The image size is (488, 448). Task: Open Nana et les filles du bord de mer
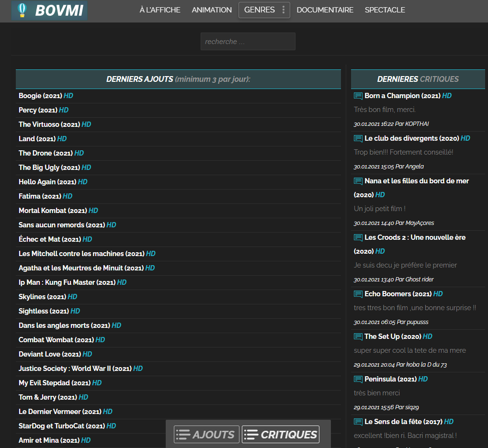pos(411,188)
